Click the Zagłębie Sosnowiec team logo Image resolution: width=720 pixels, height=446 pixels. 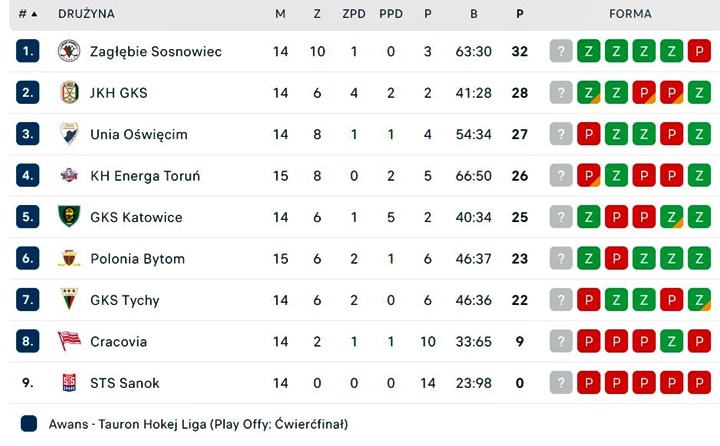(x=69, y=51)
